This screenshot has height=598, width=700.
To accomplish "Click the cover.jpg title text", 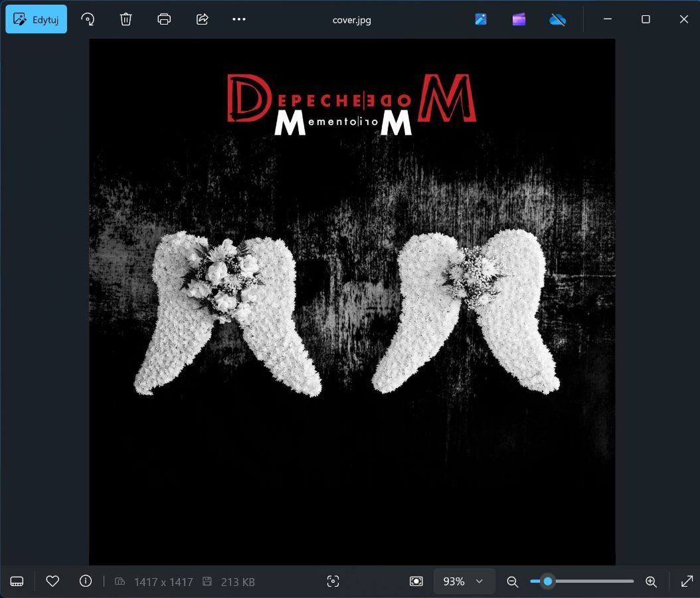I will click(x=352, y=20).
